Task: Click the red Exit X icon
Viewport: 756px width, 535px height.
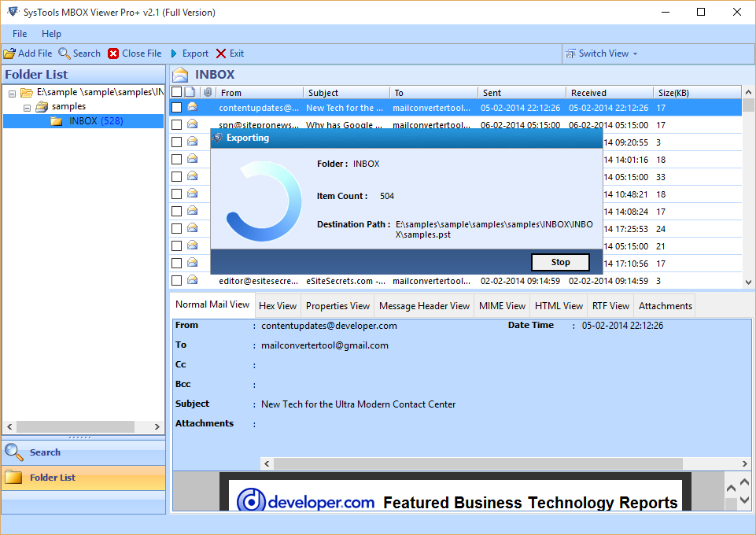Action: coord(221,53)
